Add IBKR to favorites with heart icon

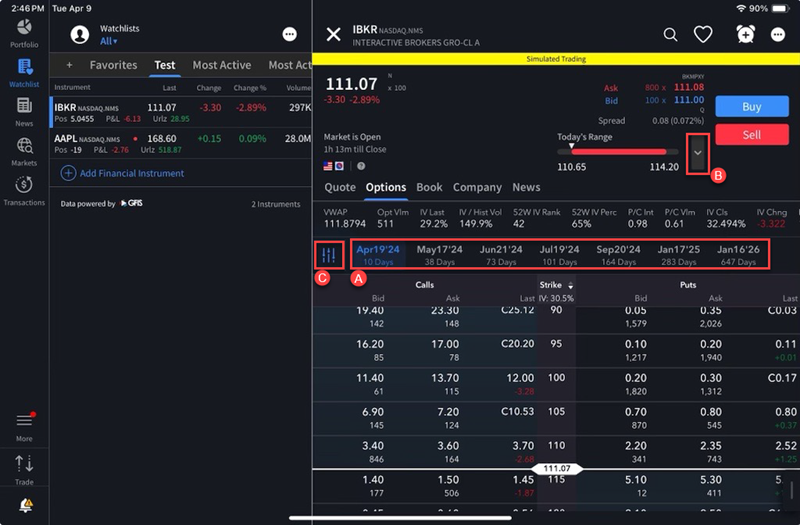tap(703, 35)
